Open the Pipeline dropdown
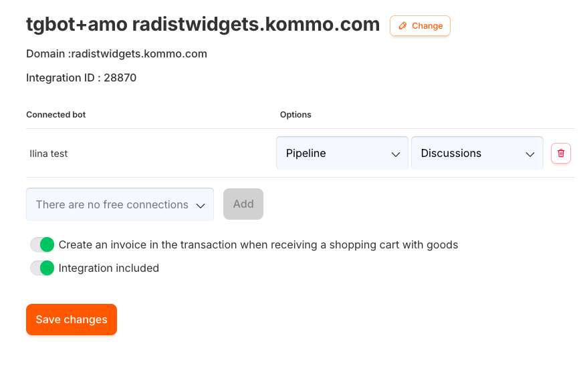This screenshot has height=392, width=585. tap(342, 153)
